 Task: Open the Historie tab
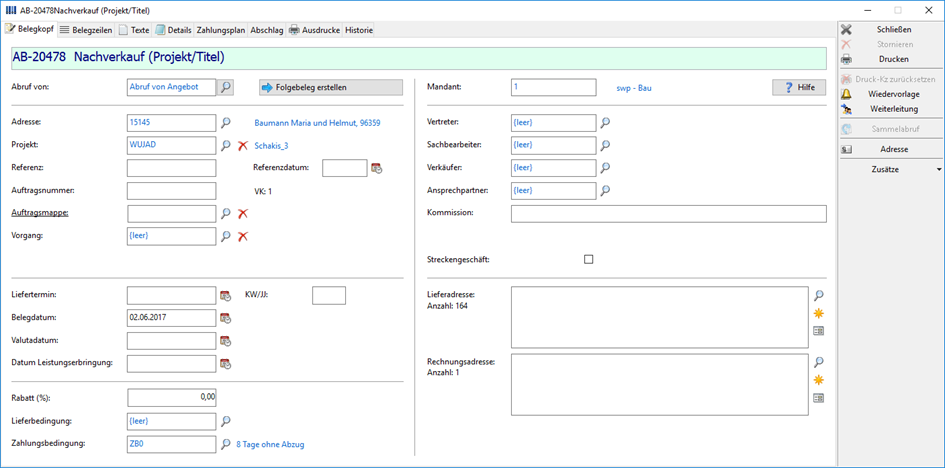[x=358, y=30]
